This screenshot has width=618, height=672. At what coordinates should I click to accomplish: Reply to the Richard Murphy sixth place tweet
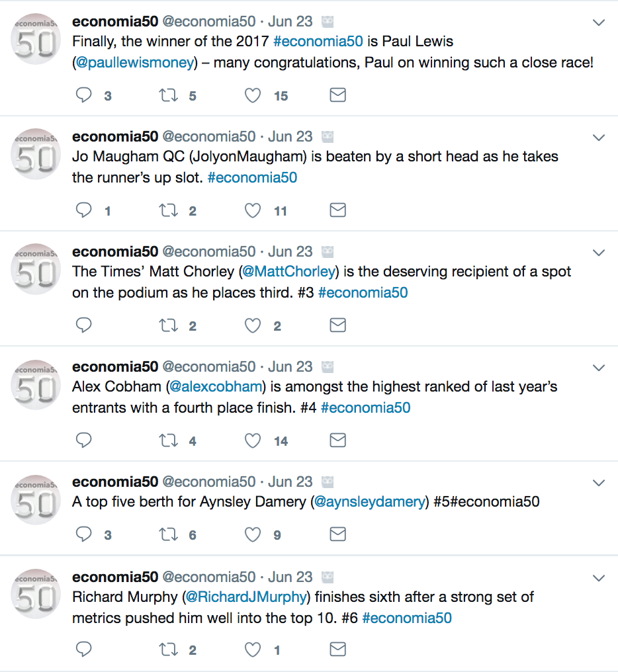84,650
